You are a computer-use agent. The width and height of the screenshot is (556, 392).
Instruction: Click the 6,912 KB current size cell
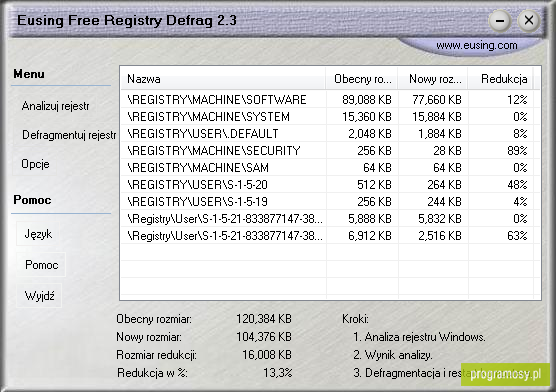coord(370,236)
